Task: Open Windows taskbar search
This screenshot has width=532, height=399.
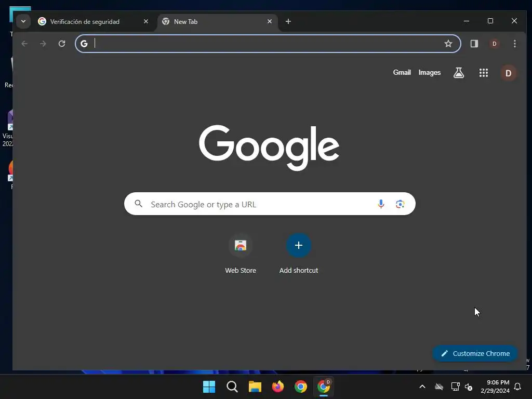Action: point(232,387)
